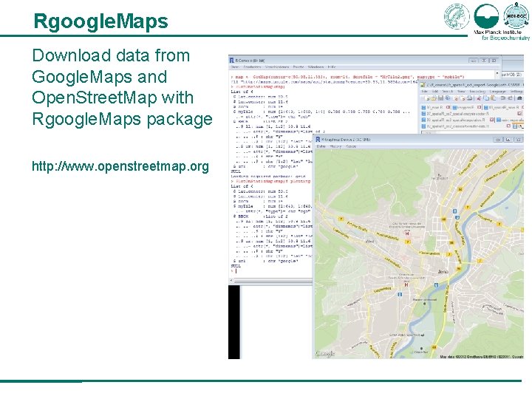Click the openstreetmap.org URL on the slide
Viewport: 532px width, 399px height.
120,166
